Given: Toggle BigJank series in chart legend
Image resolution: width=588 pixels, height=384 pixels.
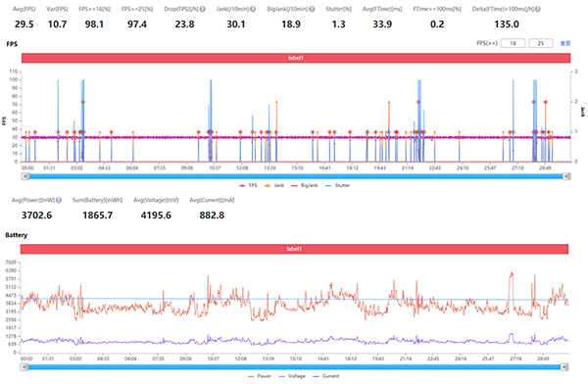Looking at the screenshot, I should pyautogui.click(x=304, y=185).
